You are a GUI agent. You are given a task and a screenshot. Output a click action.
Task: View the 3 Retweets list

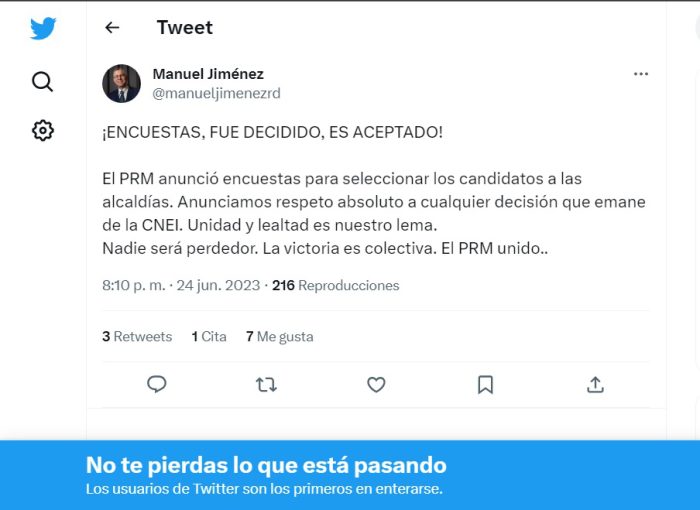[137, 336]
